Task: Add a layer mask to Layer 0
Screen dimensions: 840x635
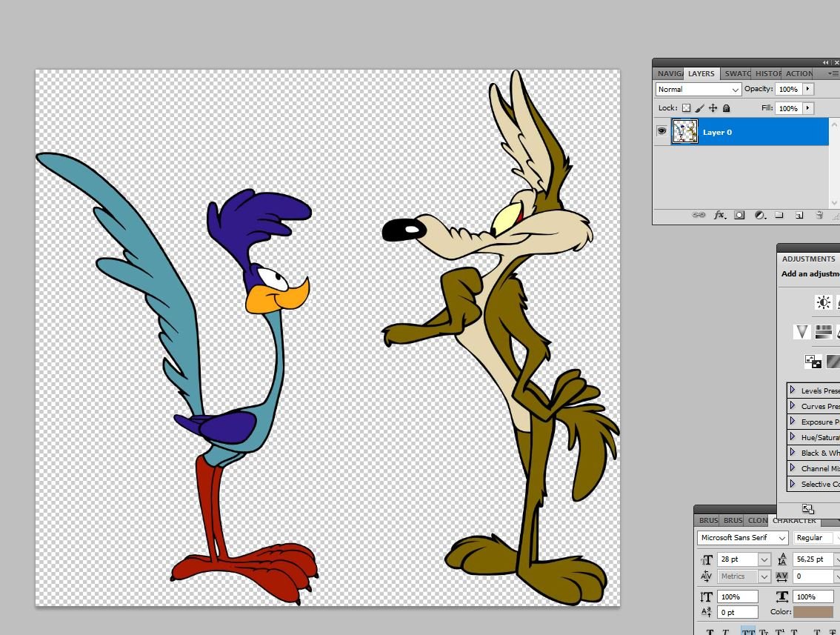Action: click(x=739, y=215)
